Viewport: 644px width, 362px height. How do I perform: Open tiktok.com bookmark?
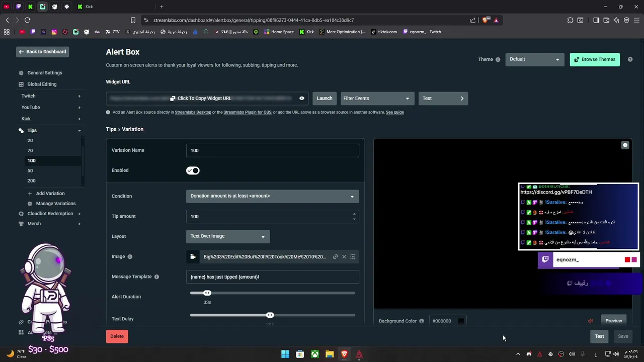tap(384, 32)
